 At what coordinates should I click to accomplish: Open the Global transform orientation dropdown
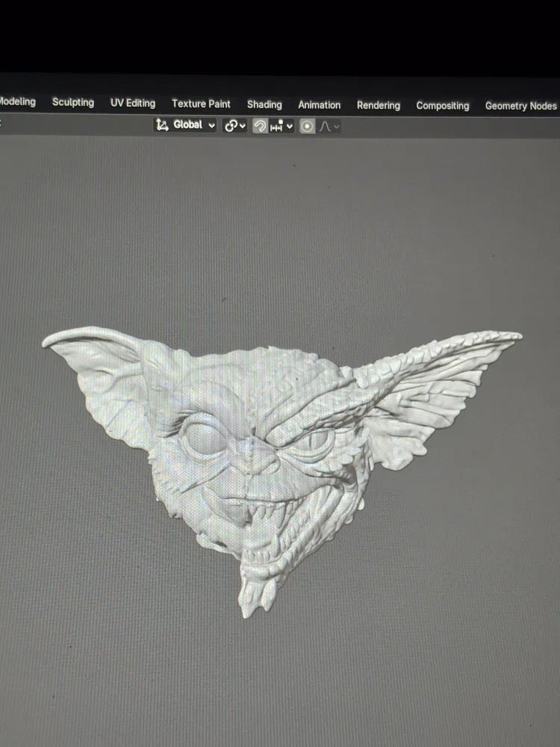click(185, 125)
